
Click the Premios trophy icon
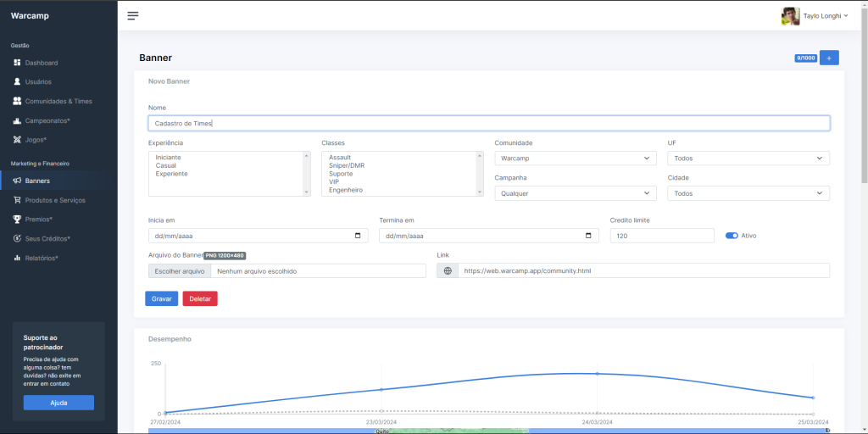[17, 220]
